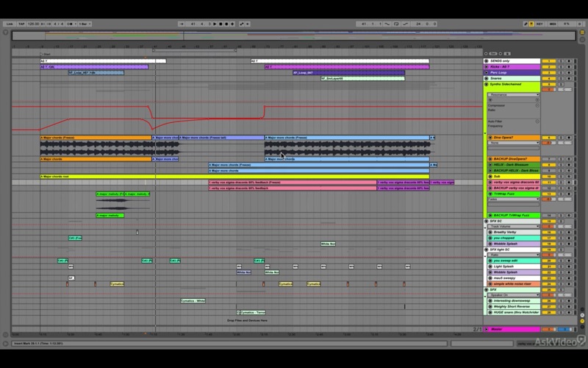Toggle the Follow playback arrow button
The height and width of the screenshot is (368, 588).
[x=182, y=24]
